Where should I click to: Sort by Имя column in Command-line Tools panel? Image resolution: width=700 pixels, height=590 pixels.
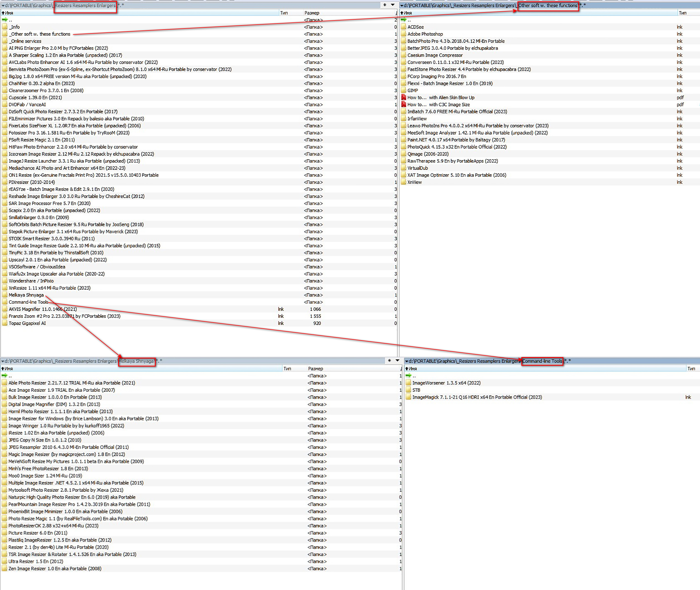pos(545,368)
